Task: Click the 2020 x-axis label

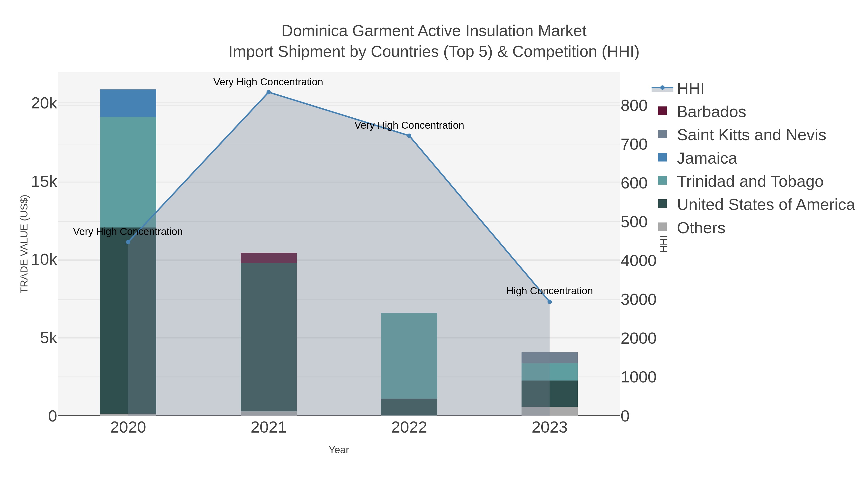Action: (128, 428)
